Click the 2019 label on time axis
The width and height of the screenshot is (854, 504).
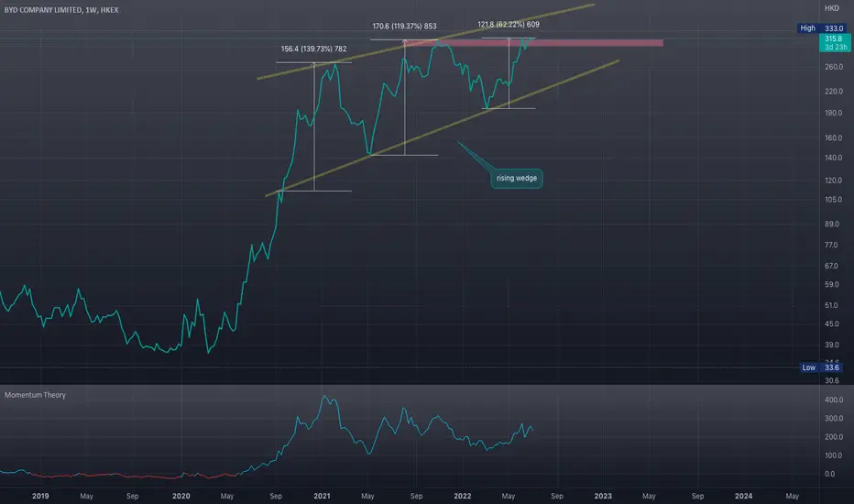coord(40,496)
